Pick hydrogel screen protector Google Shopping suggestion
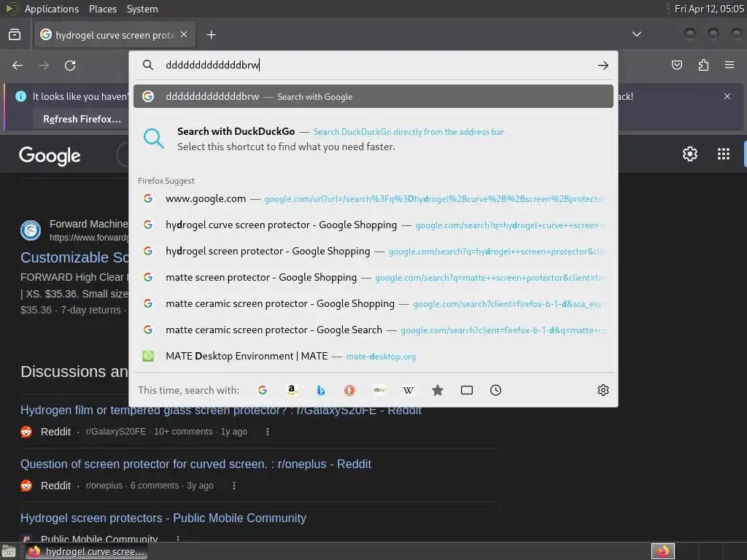 click(373, 251)
